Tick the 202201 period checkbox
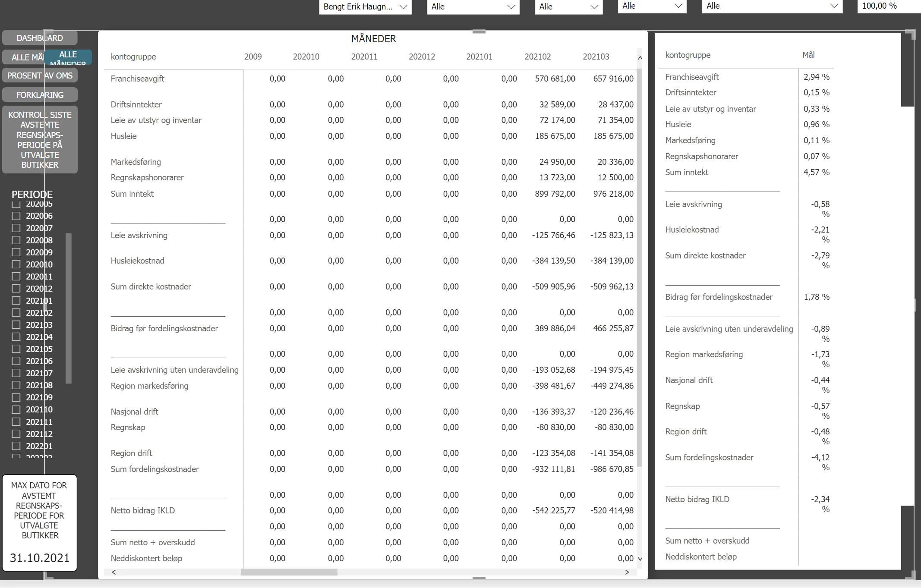The width and height of the screenshot is (921, 588). [x=16, y=446]
